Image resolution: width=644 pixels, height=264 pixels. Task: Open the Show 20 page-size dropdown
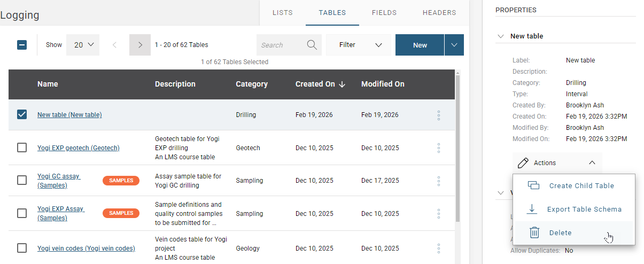(x=83, y=45)
